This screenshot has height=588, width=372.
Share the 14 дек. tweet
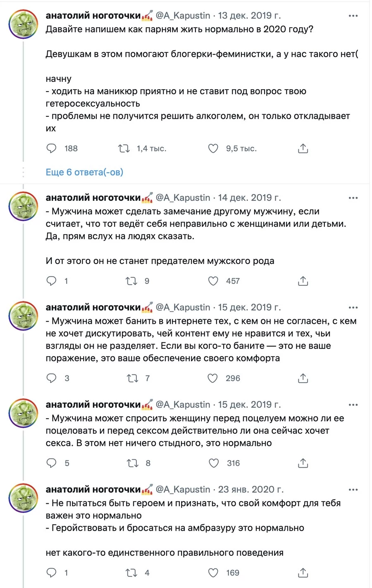tap(303, 281)
